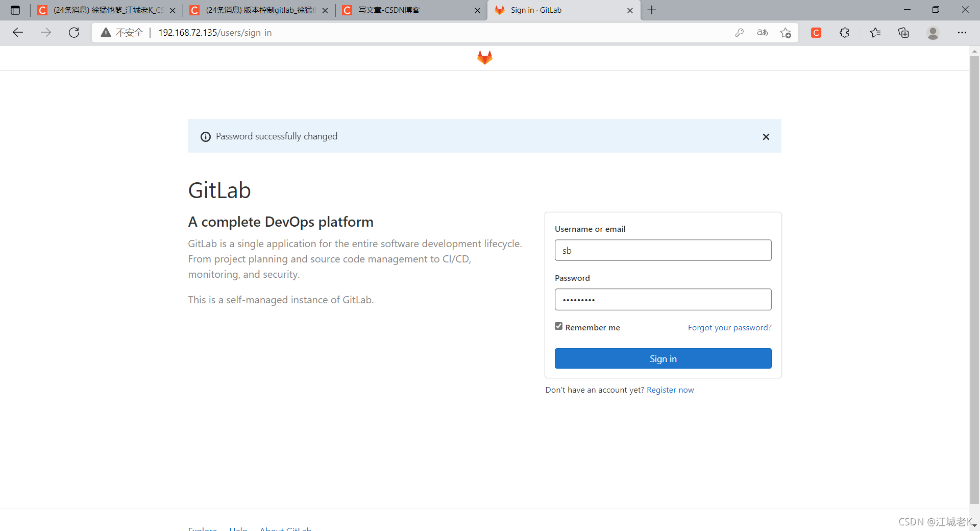Click the page vertical scrollbar
The image size is (980, 531).
coord(974,281)
